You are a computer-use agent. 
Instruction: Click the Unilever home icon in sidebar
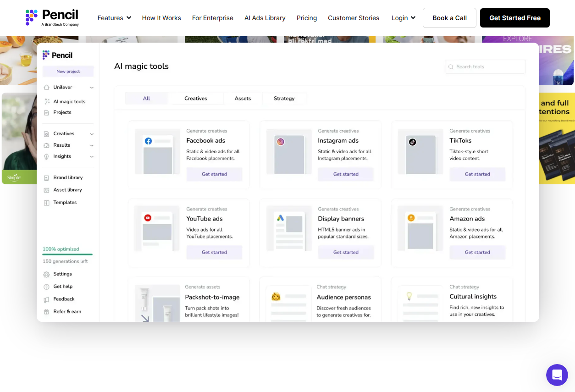(46, 87)
